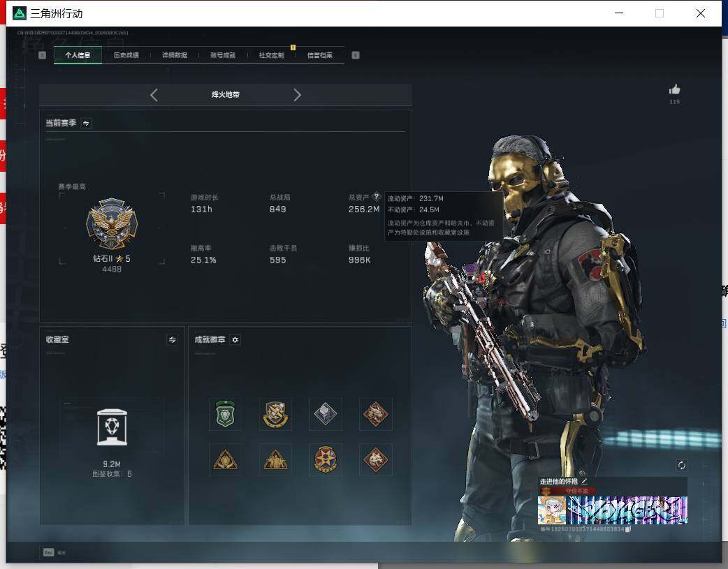The image size is (728, 569).
Task: Open the 社交定制 tab
Action: (x=272, y=55)
